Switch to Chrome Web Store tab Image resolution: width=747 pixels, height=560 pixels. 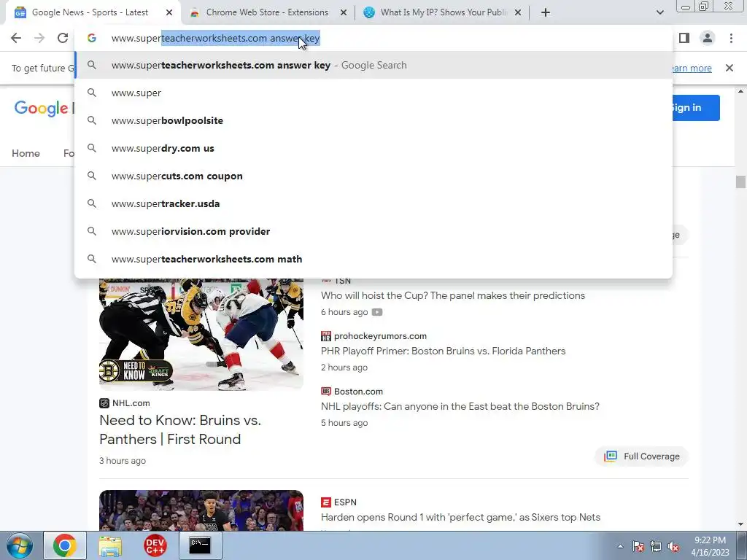(x=267, y=12)
